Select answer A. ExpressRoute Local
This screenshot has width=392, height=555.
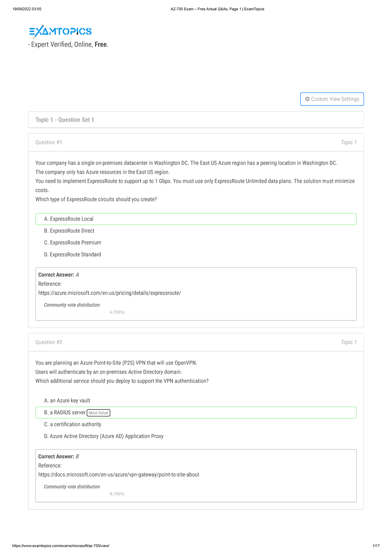click(x=69, y=219)
